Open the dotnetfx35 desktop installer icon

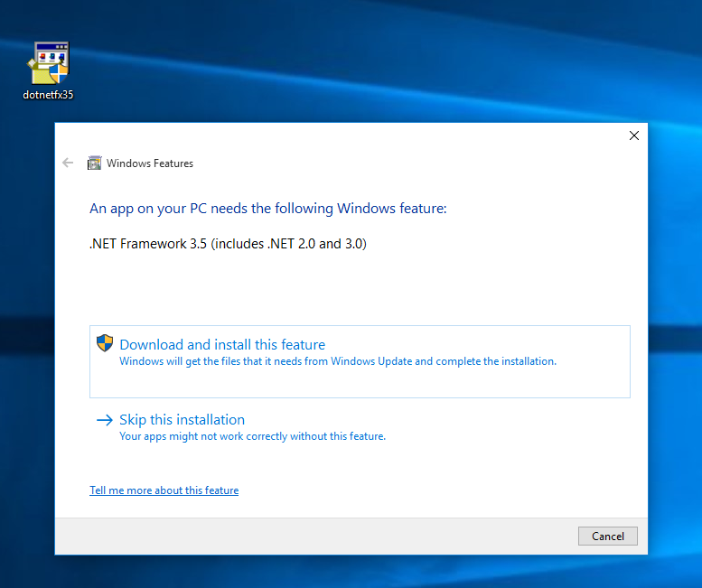tap(48, 70)
